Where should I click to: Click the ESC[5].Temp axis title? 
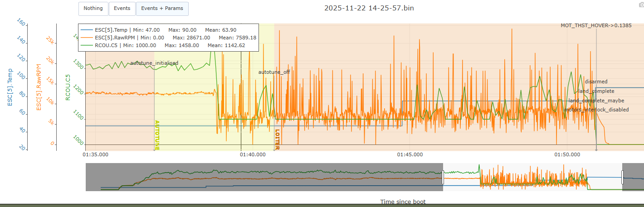[10, 87]
